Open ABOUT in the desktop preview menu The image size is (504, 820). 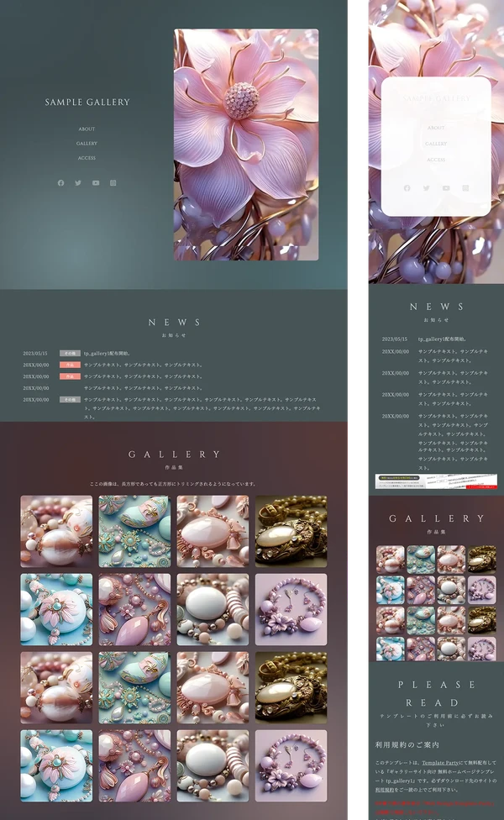tap(87, 129)
